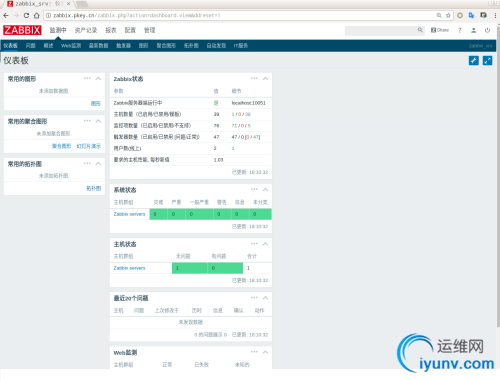The height and width of the screenshot is (380, 500).
Task: Open the browser home page icon
Action: click(x=37, y=15)
